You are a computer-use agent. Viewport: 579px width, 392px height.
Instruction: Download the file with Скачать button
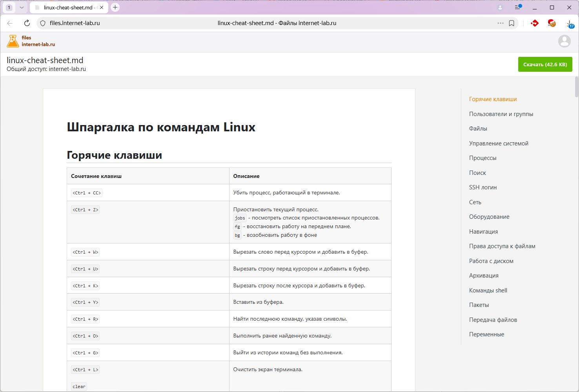545,65
